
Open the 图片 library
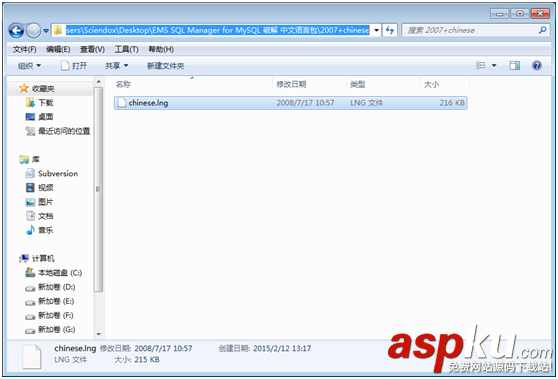[46, 202]
